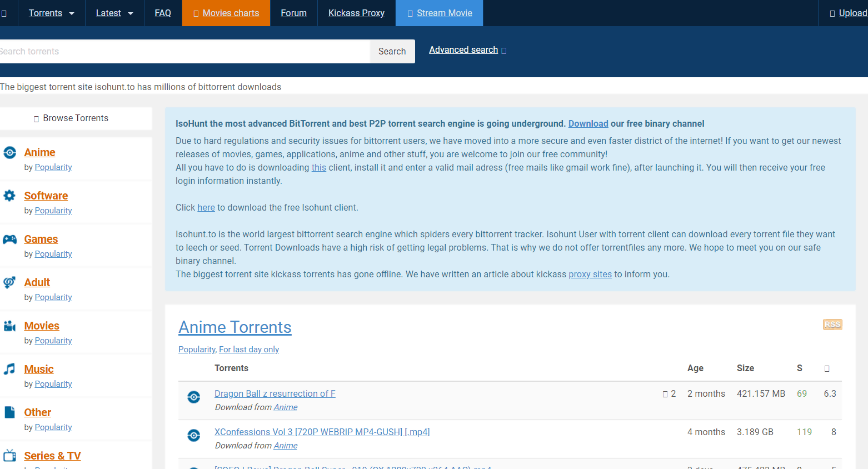Open the FAQ menu item
Viewport: 868px width, 469px height.
[x=163, y=13]
